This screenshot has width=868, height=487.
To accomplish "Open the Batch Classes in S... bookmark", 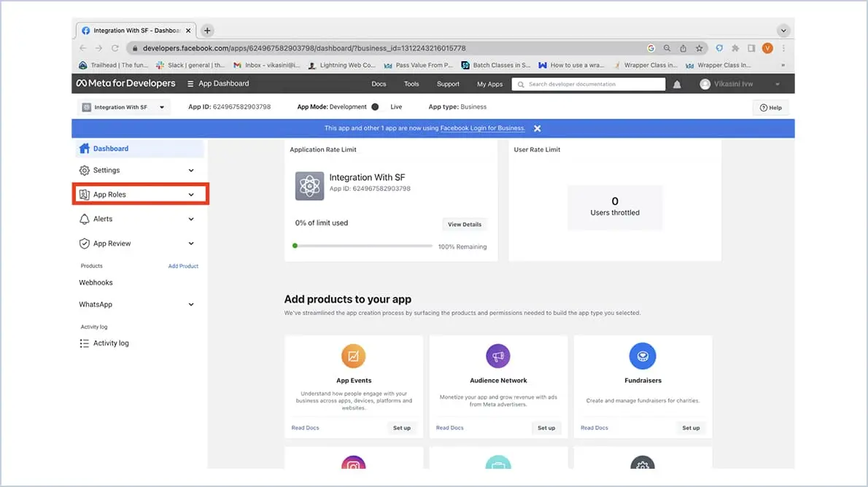I will click(x=496, y=66).
